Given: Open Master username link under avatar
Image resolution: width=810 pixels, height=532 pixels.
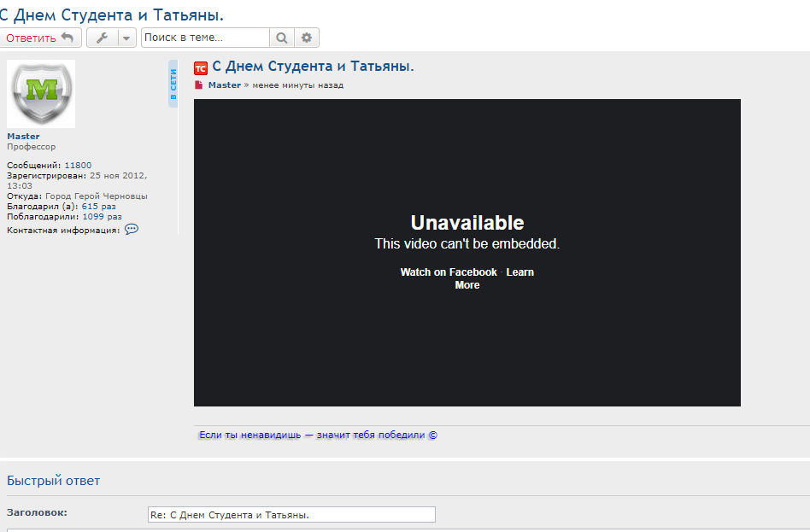Looking at the screenshot, I should coord(23,137).
